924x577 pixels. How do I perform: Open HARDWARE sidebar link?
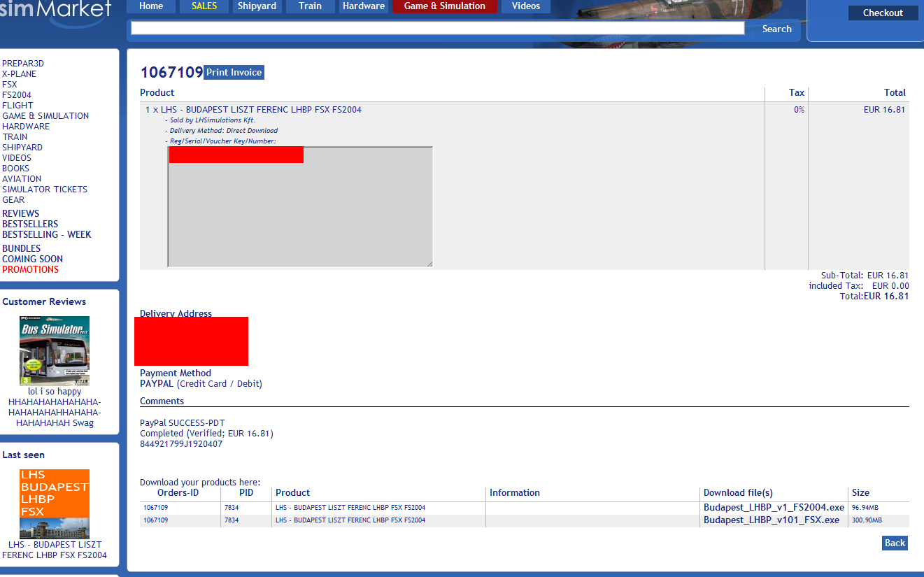tap(26, 127)
